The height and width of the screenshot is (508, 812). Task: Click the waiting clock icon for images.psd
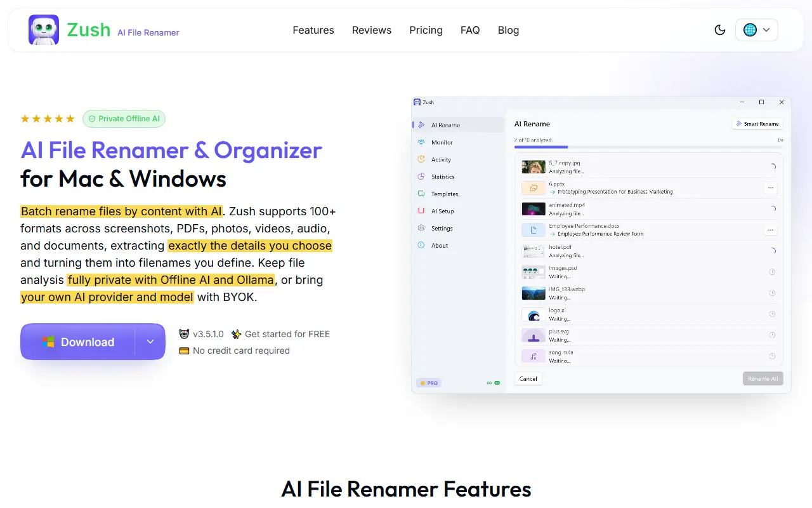coord(772,272)
